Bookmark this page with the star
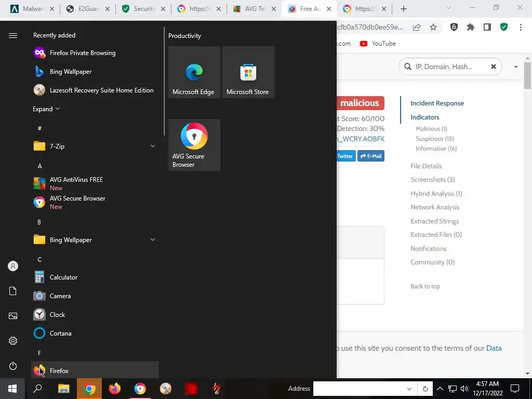532x399 pixels. pos(433,28)
